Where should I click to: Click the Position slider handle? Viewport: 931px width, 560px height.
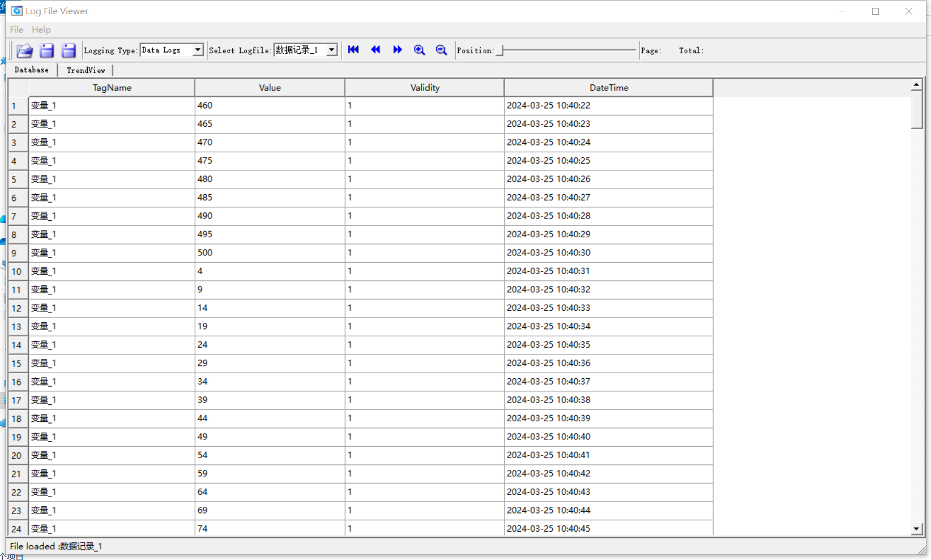point(499,50)
